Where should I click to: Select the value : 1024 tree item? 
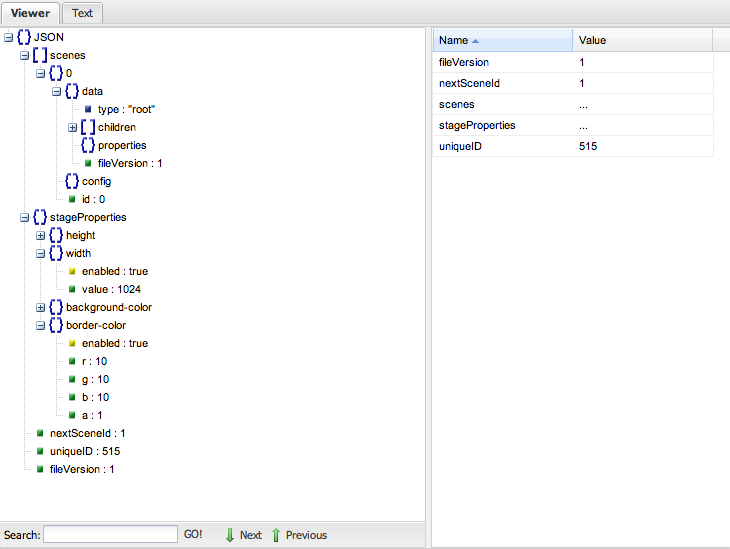point(111,289)
